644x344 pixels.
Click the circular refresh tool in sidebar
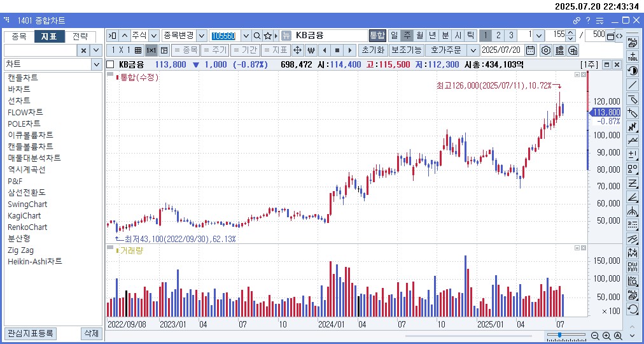click(x=633, y=309)
